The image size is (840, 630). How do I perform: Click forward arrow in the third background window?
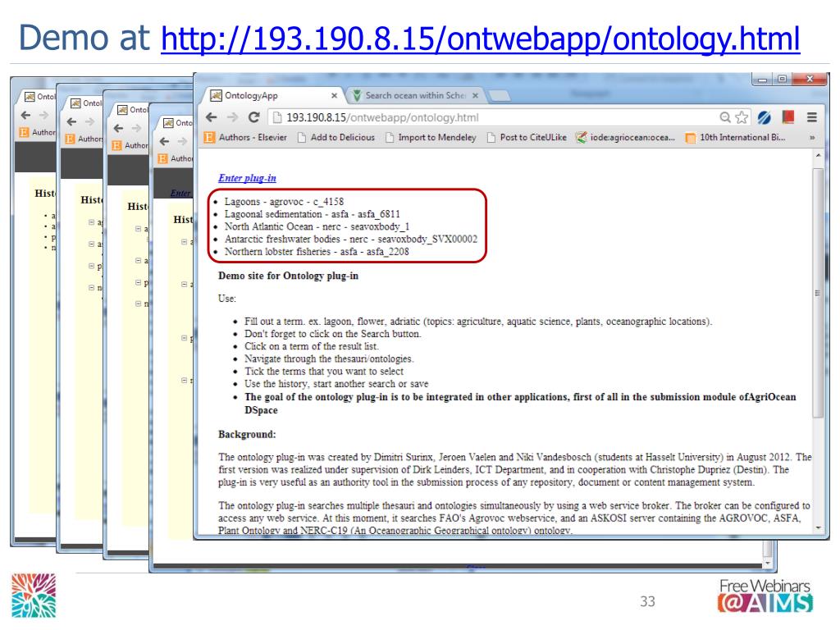pyautogui.click(x=137, y=129)
